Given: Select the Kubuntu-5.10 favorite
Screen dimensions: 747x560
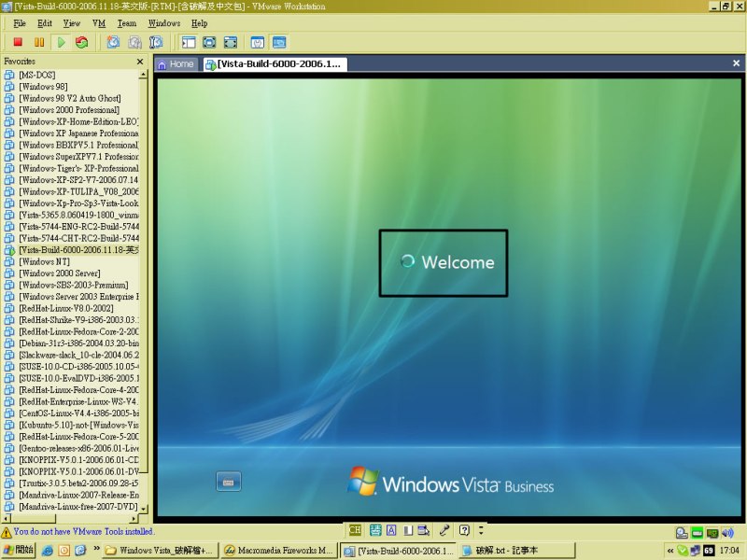Looking at the screenshot, I should tap(78, 425).
